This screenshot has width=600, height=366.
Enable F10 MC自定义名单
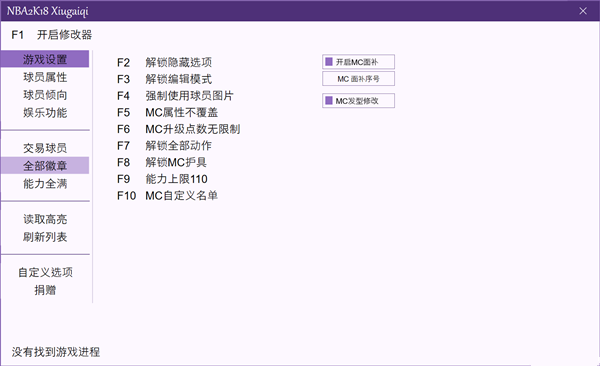tap(167, 196)
